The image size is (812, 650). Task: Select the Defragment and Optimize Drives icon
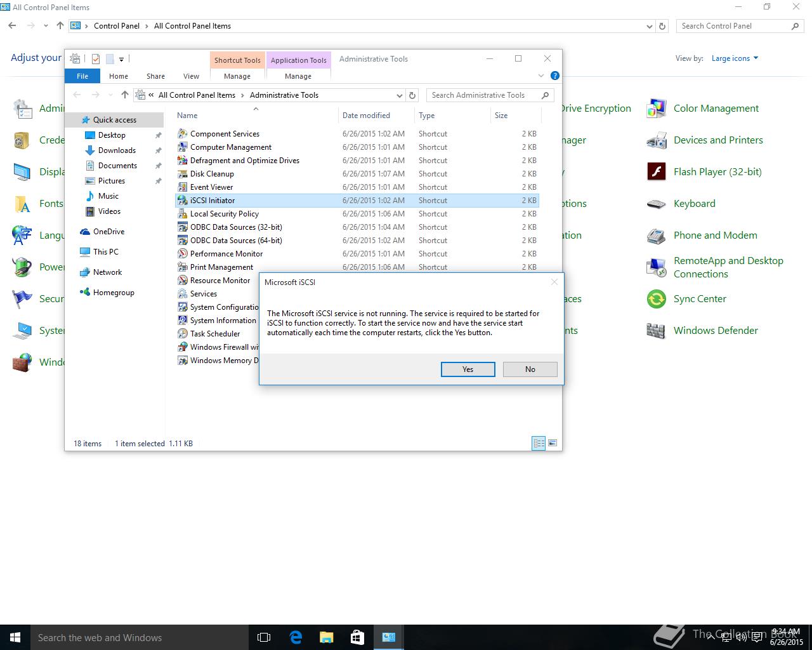(183, 161)
